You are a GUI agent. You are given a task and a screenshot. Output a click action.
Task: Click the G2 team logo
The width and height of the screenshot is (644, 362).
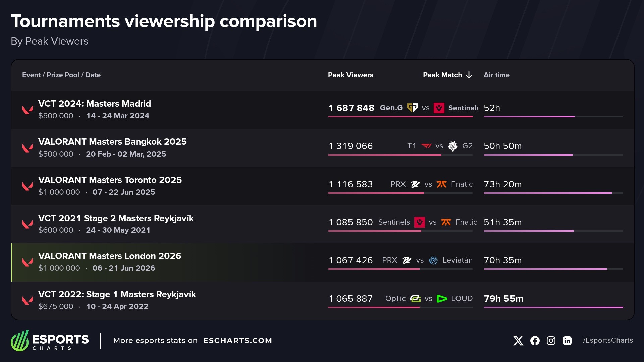click(453, 146)
